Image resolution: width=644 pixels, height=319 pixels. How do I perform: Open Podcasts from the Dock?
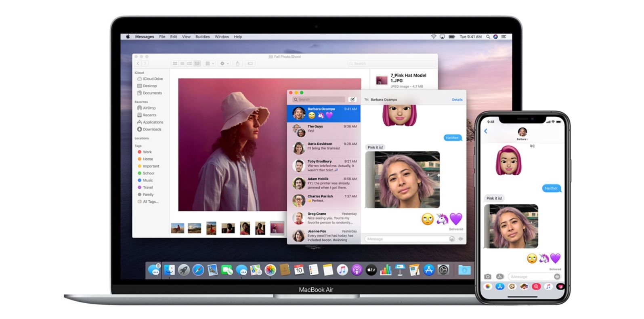pos(357,270)
